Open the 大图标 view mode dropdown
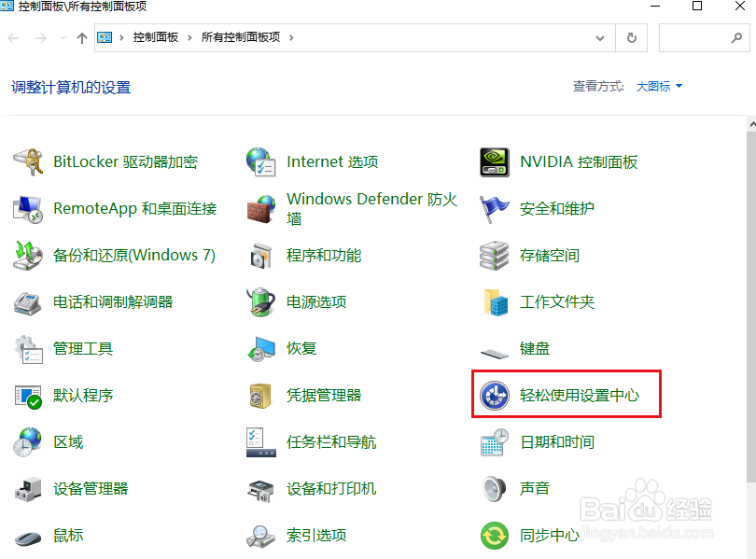This screenshot has height=559, width=756. (x=659, y=86)
